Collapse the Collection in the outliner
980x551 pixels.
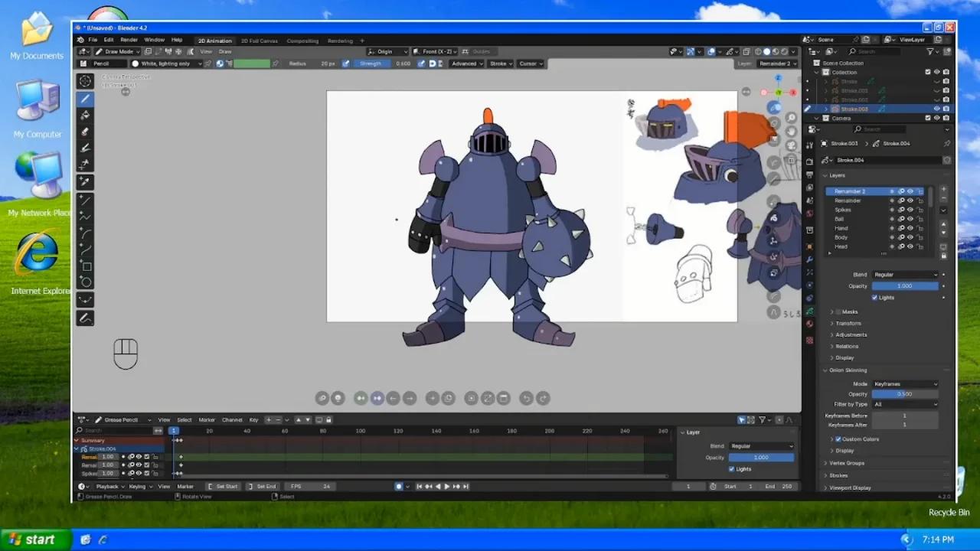[816, 72]
